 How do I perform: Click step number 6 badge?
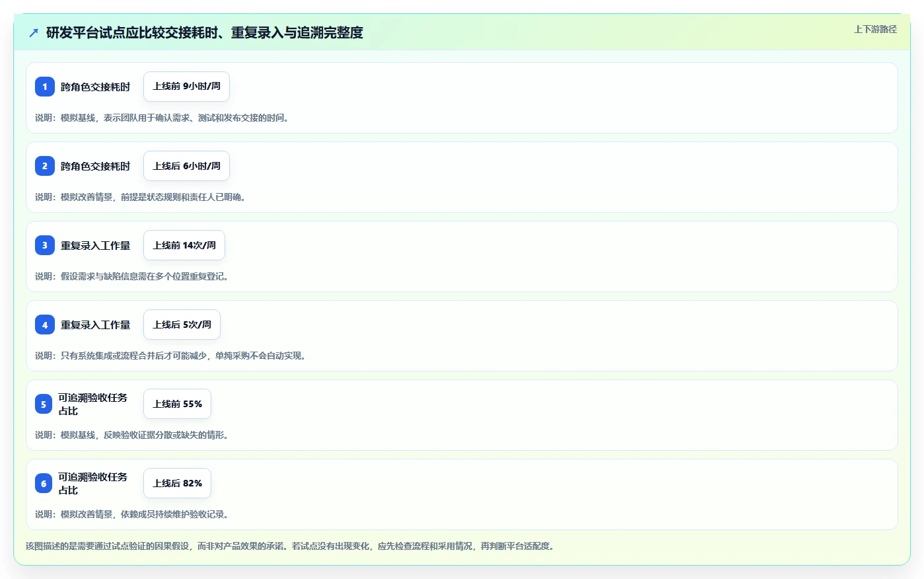pyautogui.click(x=44, y=483)
